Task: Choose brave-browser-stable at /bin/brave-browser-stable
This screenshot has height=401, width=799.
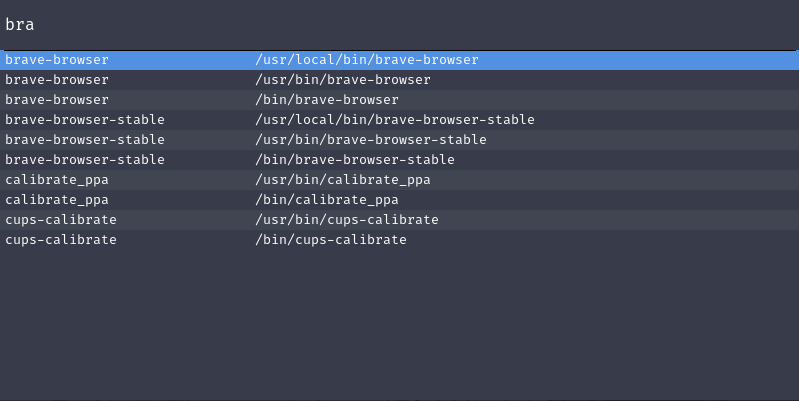Action: (x=400, y=160)
